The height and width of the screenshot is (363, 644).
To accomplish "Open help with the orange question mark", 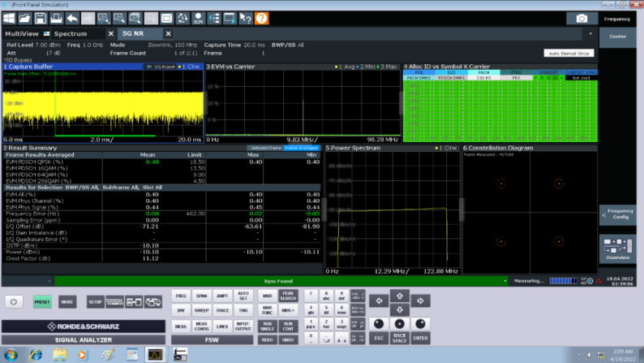I will 262,17.
